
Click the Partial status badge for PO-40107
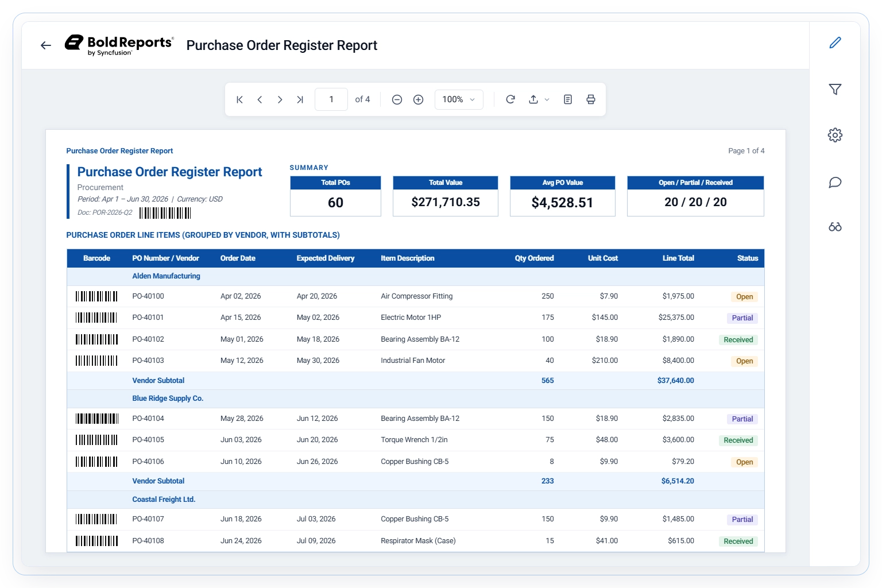(x=742, y=520)
